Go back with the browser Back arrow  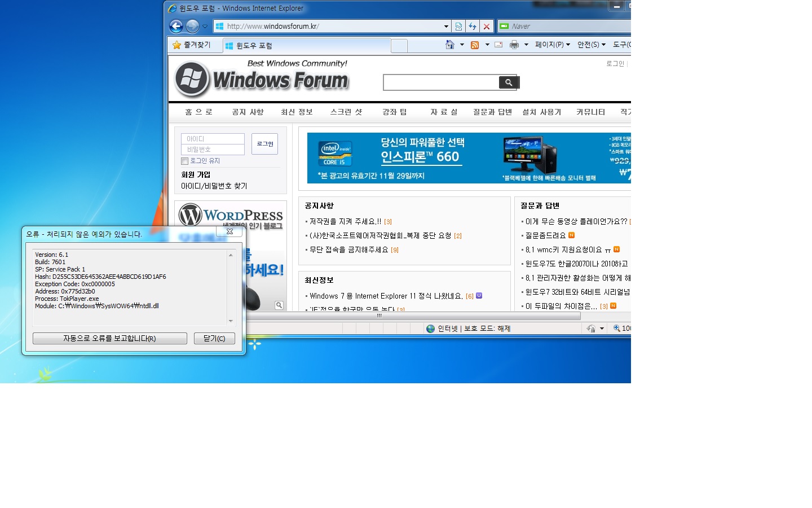tap(176, 26)
